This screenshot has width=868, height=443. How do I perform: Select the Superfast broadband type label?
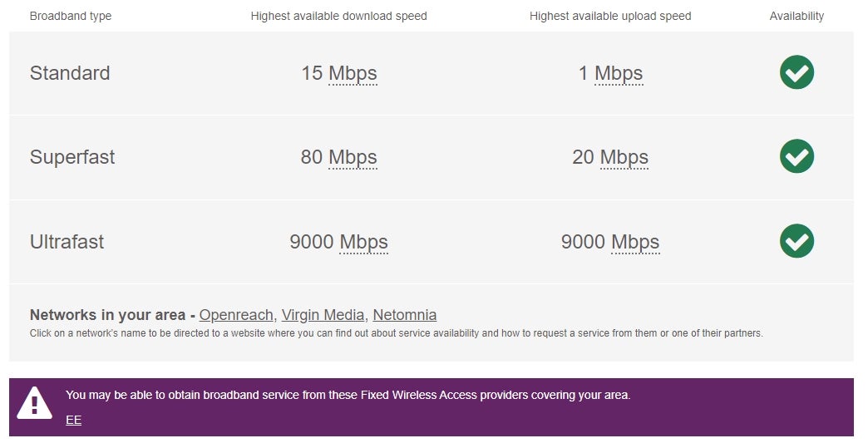pyautogui.click(x=72, y=157)
